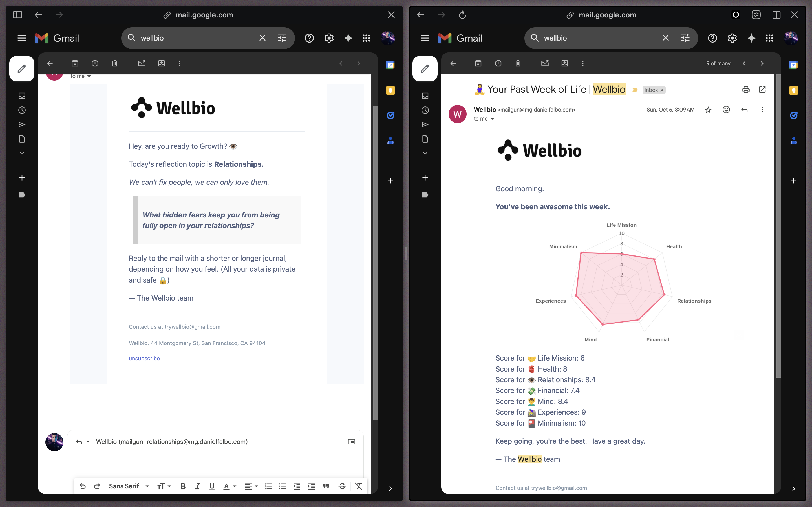The image size is (812, 507).
Task: Open Sans Serif font dropdown
Action: coord(129,486)
